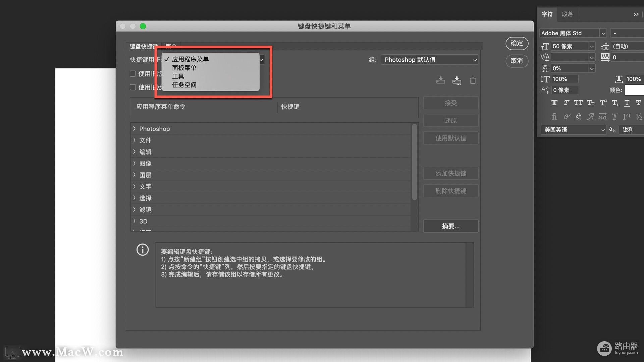The height and width of the screenshot is (362, 644).
Task: Select the 键盘快捷键 tab
Action: click(x=143, y=46)
